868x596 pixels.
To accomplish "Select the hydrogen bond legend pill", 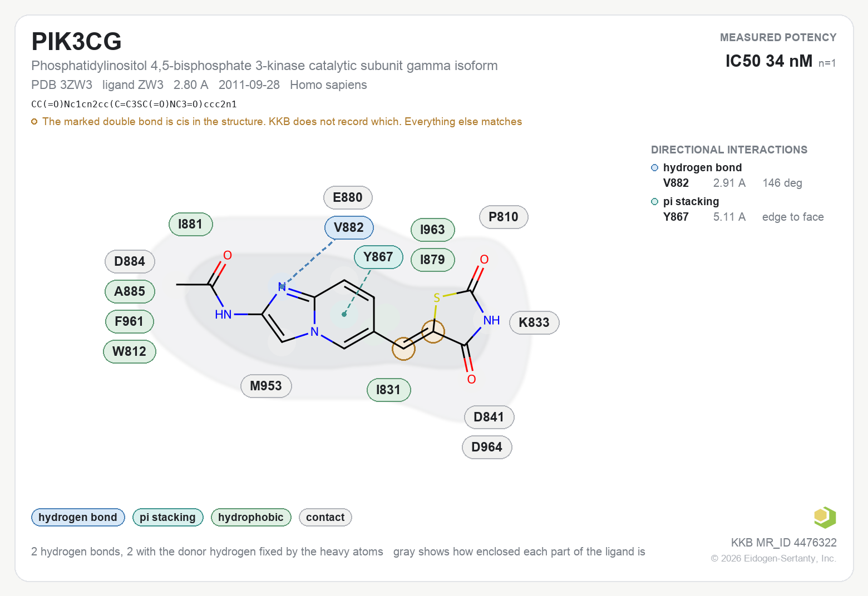I will [78, 517].
